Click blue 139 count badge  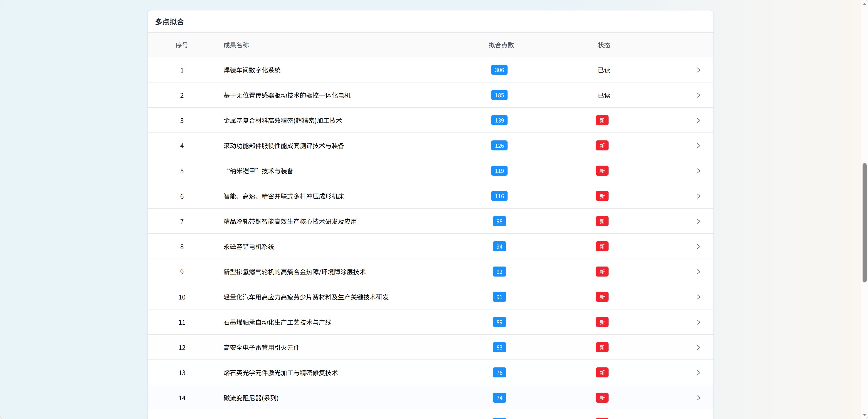[x=499, y=120]
